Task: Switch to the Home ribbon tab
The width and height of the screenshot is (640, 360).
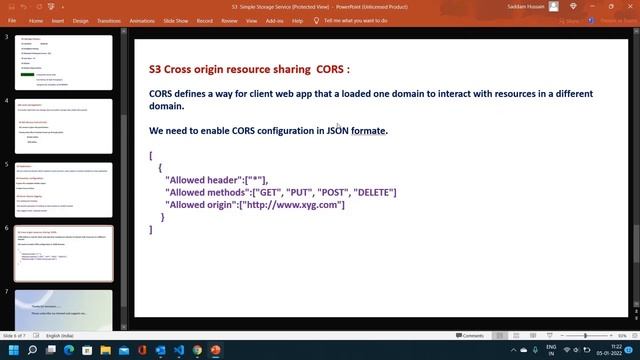Action: [x=36, y=20]
